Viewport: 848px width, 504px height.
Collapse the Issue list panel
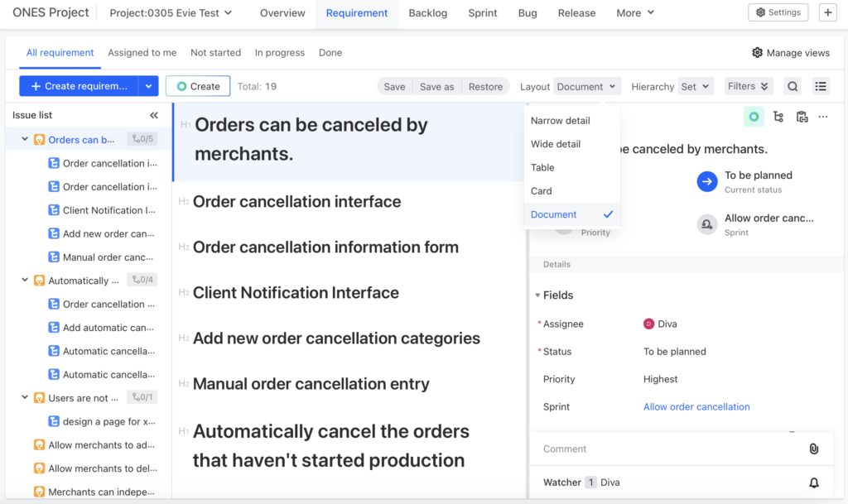[x=154, y=116]
